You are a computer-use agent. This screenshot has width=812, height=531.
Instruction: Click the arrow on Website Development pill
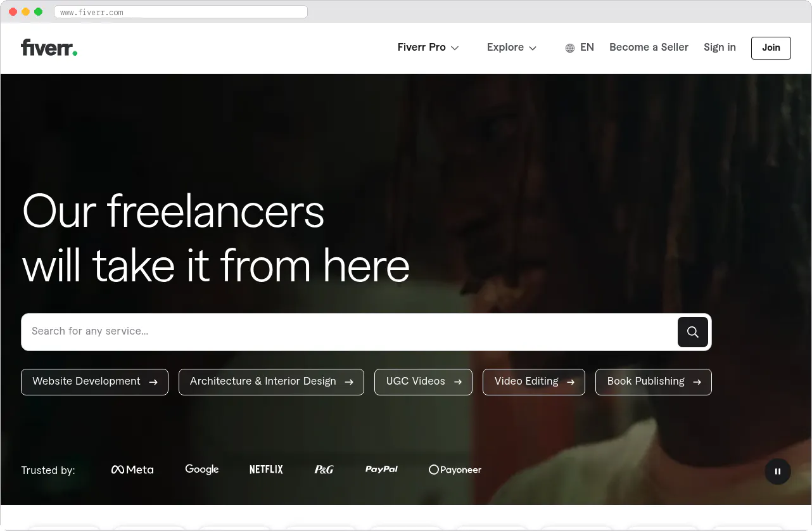[x=153, y=381]
